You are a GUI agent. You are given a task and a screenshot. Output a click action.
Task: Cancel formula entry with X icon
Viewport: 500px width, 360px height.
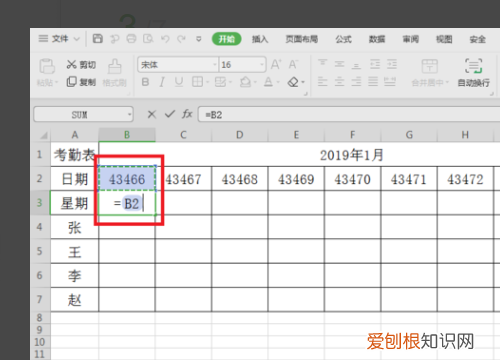point(152,114)
